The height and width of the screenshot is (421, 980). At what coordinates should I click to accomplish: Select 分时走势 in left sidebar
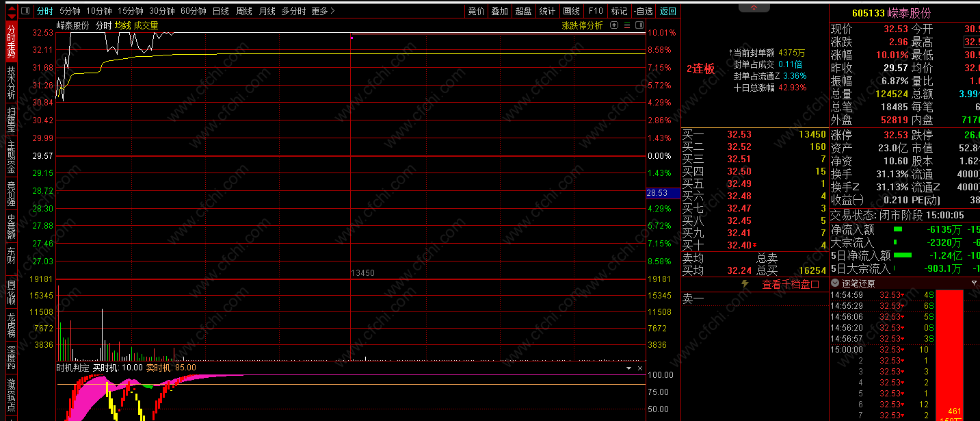point(11,42)
